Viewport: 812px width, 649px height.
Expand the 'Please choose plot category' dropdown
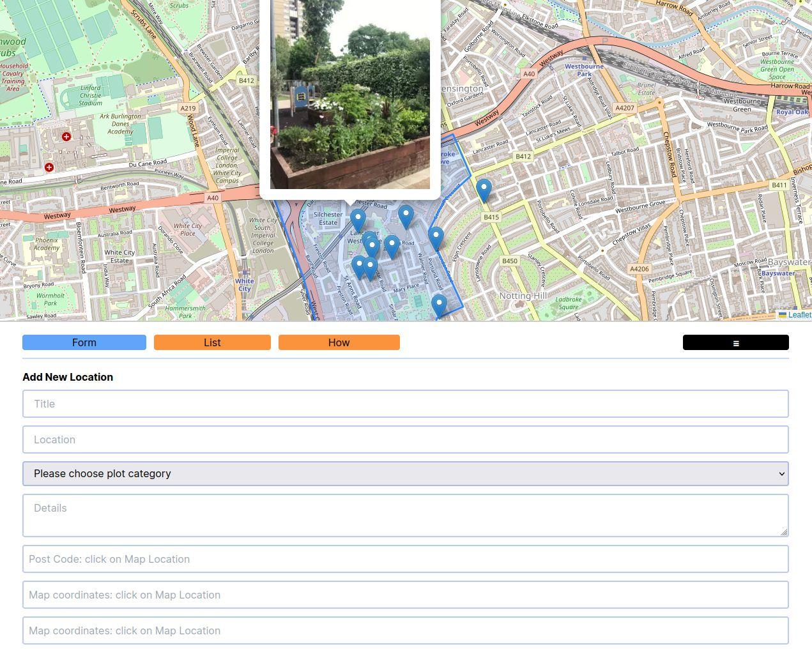(x=406, y=473)
